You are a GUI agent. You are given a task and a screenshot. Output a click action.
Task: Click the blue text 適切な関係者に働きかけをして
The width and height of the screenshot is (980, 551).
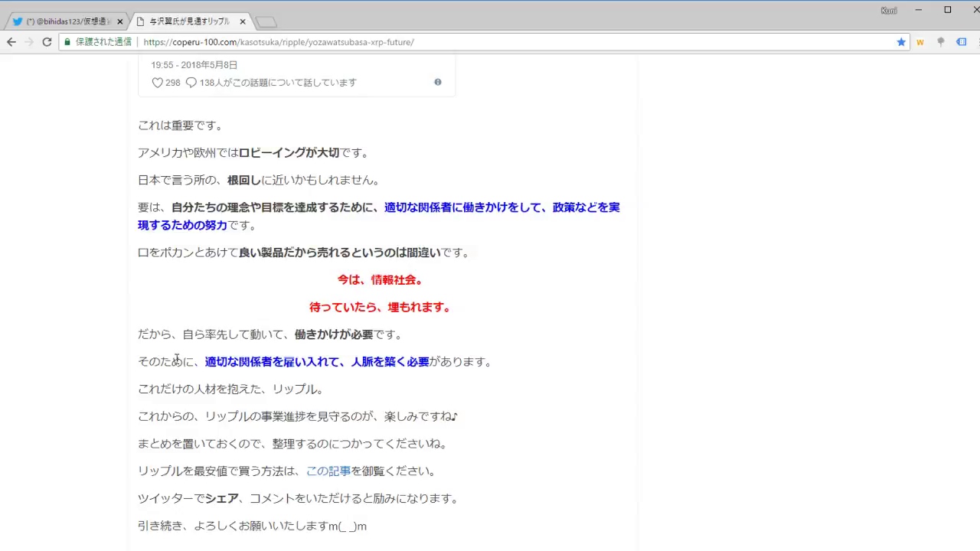pyautogui.click(x=463, y=207)
